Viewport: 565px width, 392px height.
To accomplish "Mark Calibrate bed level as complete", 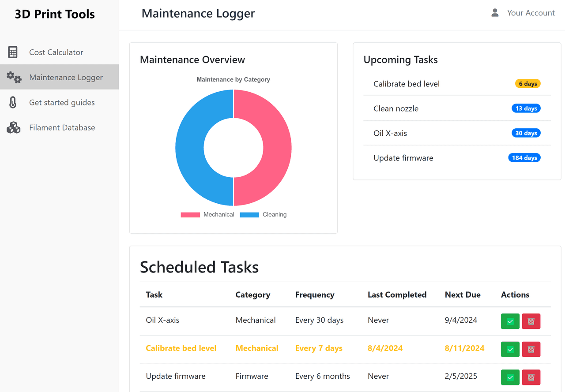I will pyautogui.click(x=510, y=349).
